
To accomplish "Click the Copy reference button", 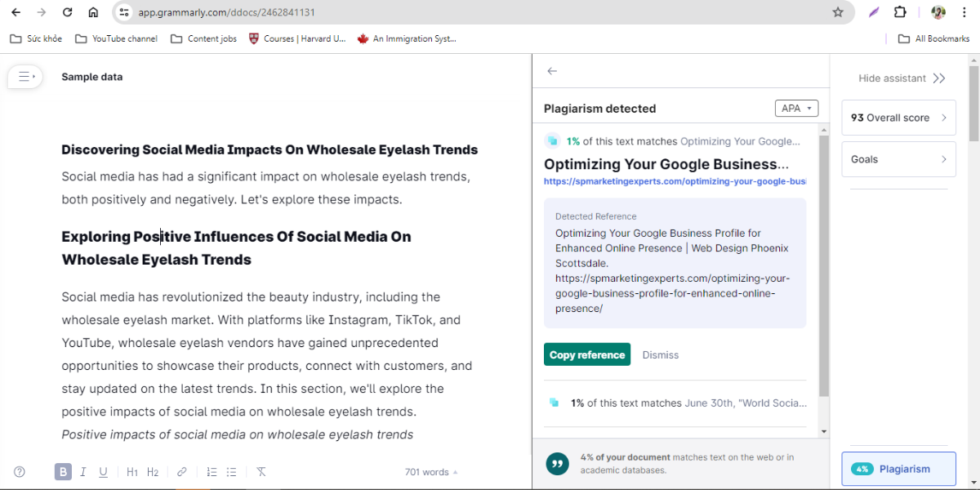I will pos(587,354).
